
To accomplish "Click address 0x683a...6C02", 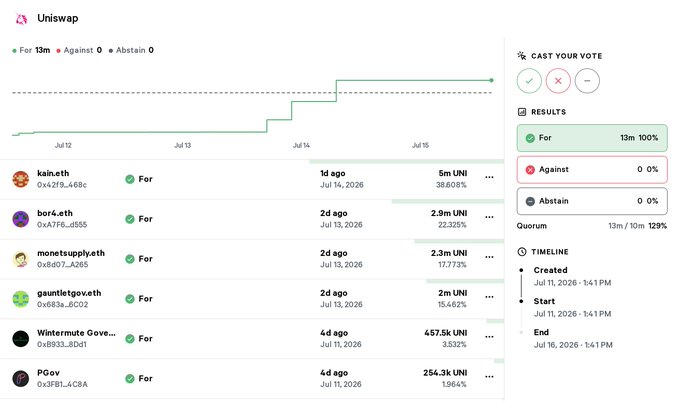I will click(62, 304).
